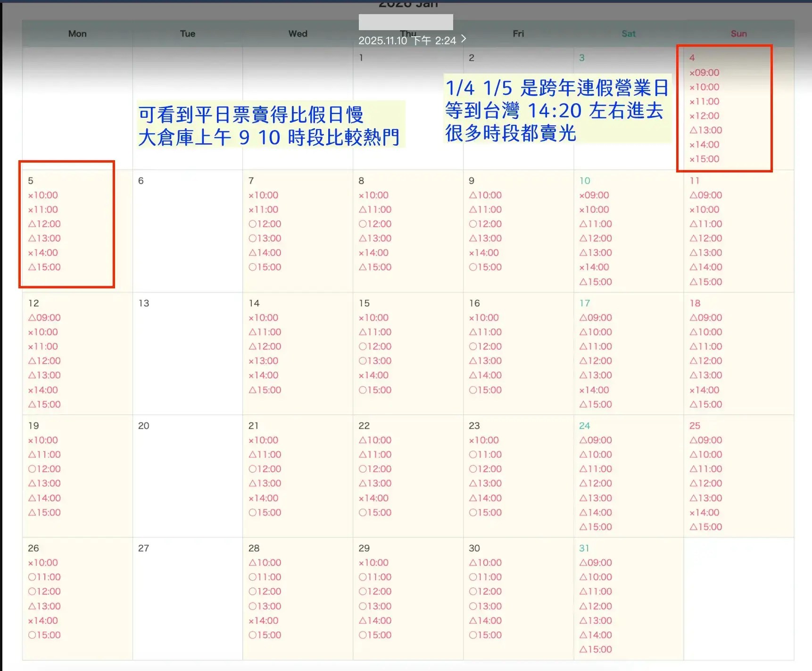The image size is (812, 671).
Task: Pick the 15:00 slot on January 26
Action: [x=44, y=635]
